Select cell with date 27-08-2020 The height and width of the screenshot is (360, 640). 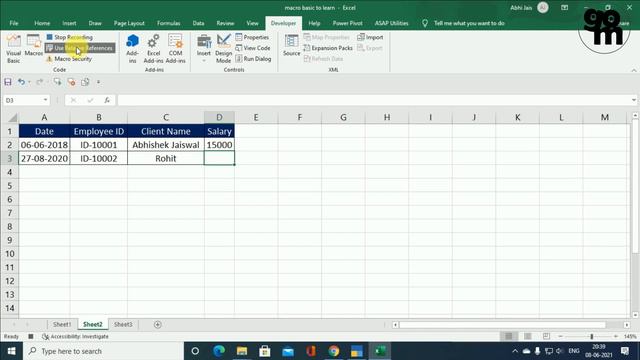click(x=44, y=158)
